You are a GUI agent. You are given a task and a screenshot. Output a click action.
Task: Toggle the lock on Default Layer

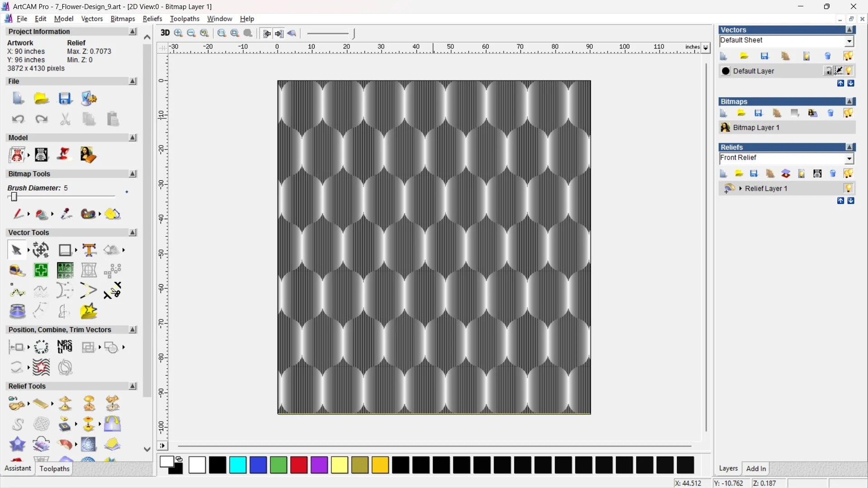[x=829, y=71]
